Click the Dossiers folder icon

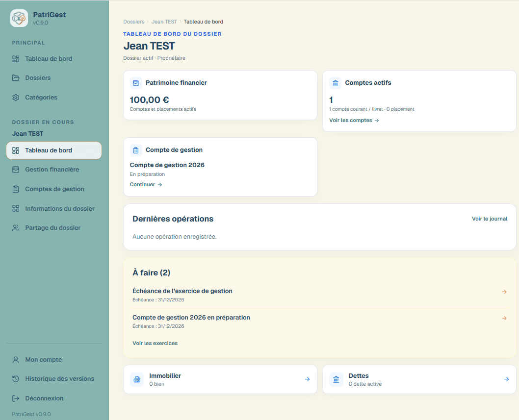[x=16, y=78]
